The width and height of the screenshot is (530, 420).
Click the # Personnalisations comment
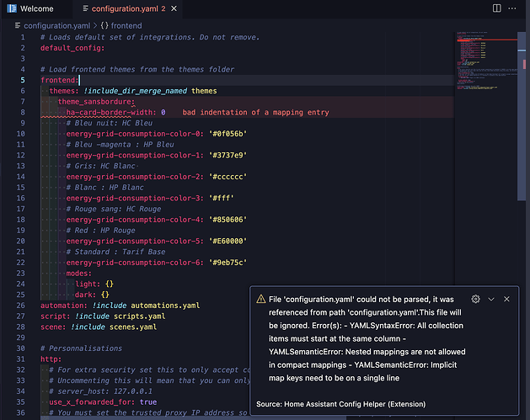[81, 348]
